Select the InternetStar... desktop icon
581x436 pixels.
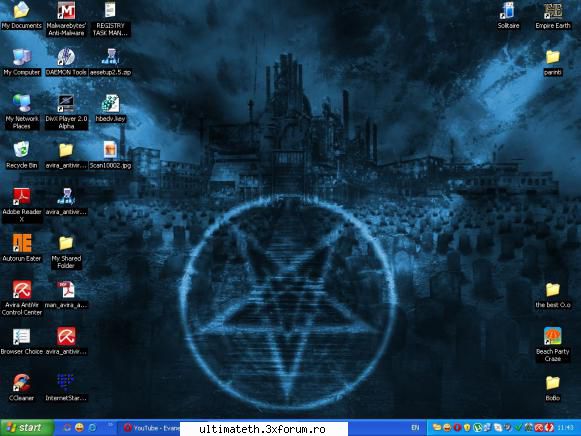(66, 387)
